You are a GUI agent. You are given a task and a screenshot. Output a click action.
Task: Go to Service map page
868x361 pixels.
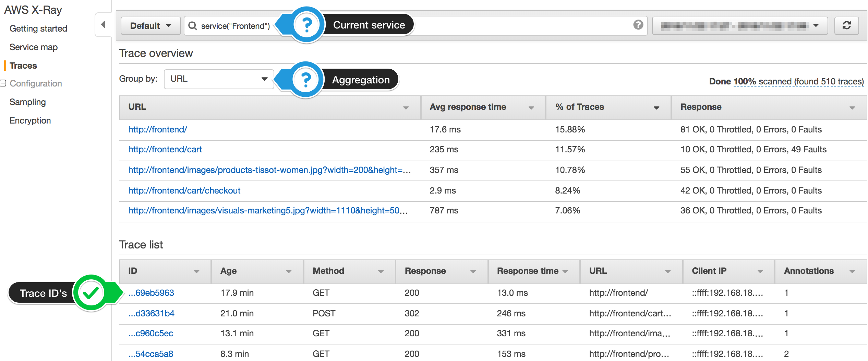(x=34, y=47)
